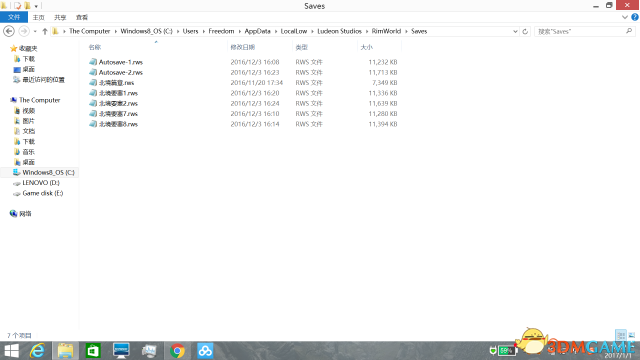The image size is (640, 360).
Task: Open Windows Store taskbar icon
Action: coord(93,351)
